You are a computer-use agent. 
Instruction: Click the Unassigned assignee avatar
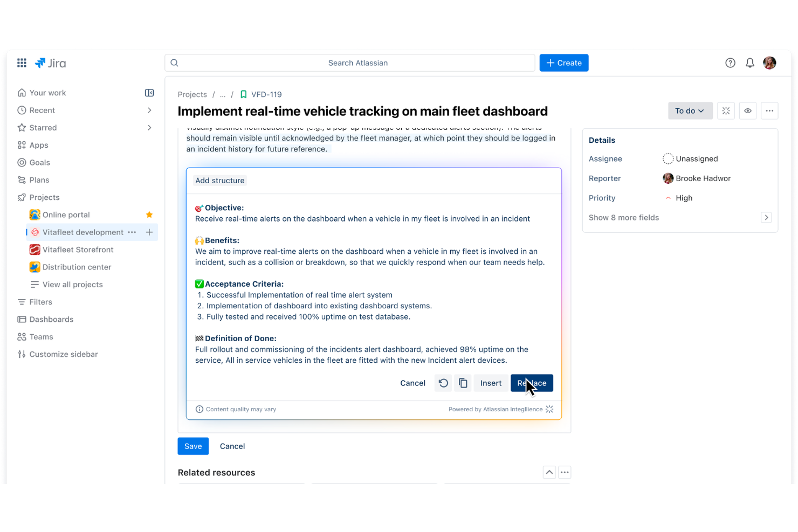click(x=668, y=159)
